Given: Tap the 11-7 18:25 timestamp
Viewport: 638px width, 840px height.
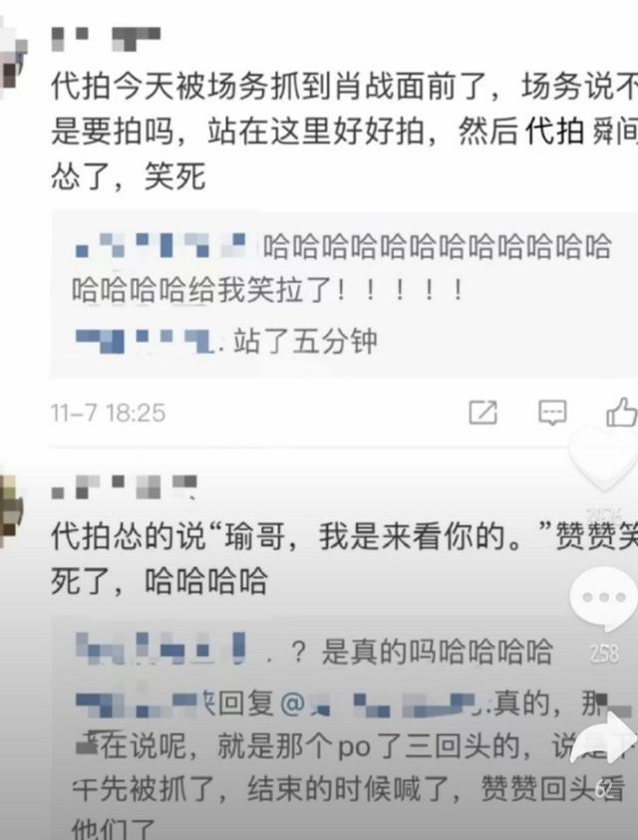Looking at the screenshot, I should (x=109, y=414).
